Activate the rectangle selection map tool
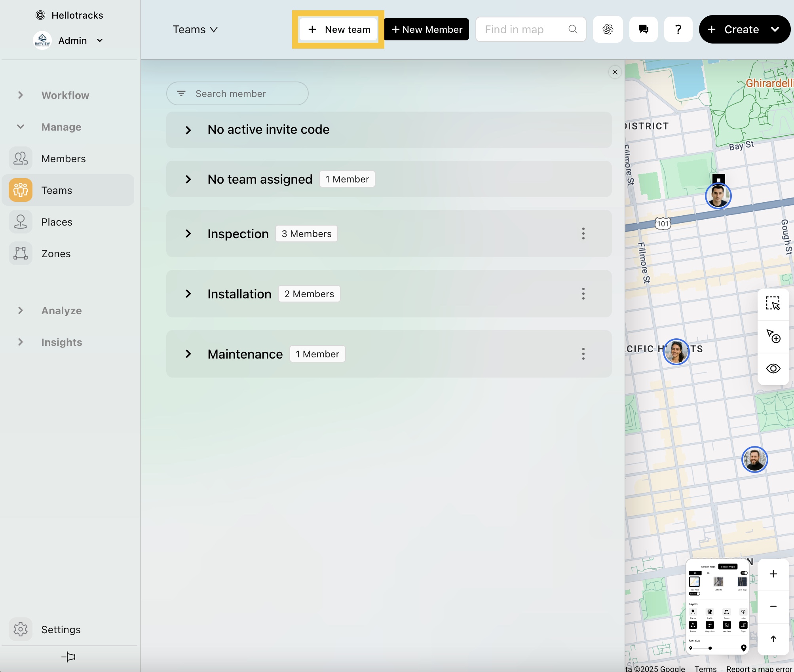Image resolution: width=794 pixels, height=672 pixels. point(773,304)
